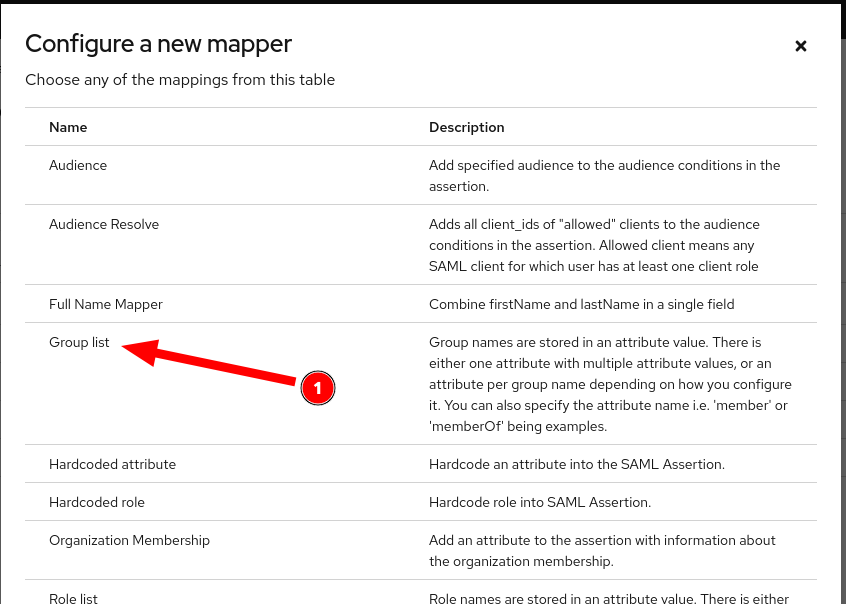
Task: Close the Configure a new mapper dialog
Action: pos(800,46)
